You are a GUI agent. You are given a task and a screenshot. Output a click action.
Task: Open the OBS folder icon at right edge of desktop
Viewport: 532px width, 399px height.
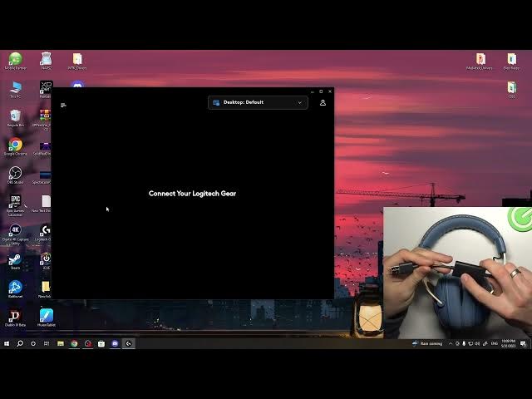pos(512,90)
